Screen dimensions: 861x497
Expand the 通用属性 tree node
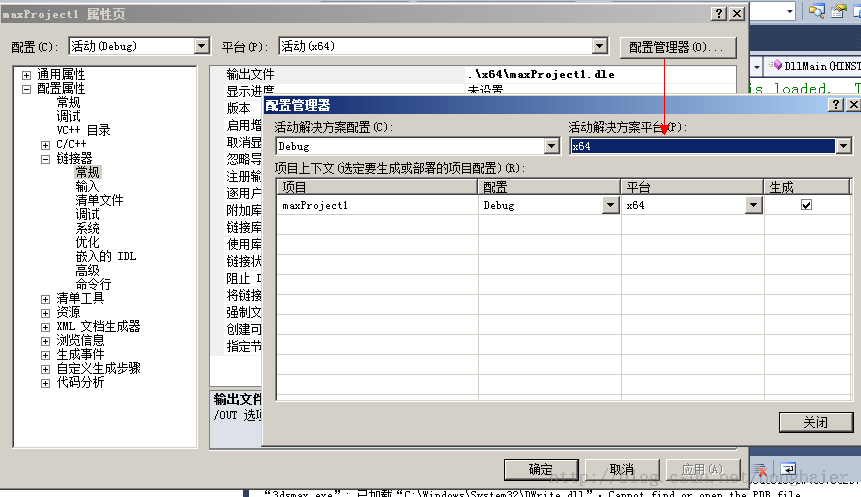[x=26, y=75]
